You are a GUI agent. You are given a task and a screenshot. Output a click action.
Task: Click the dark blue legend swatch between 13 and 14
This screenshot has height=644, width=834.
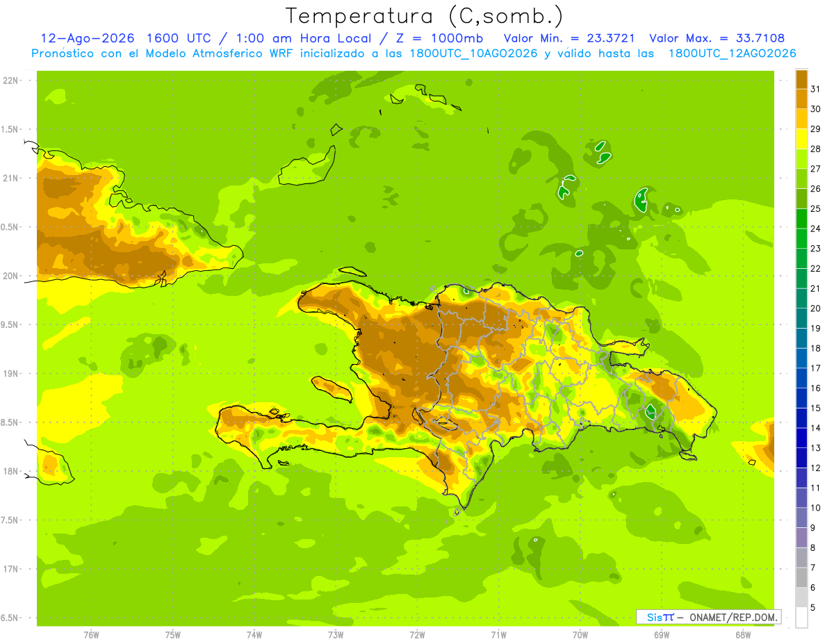coord(801,438)
